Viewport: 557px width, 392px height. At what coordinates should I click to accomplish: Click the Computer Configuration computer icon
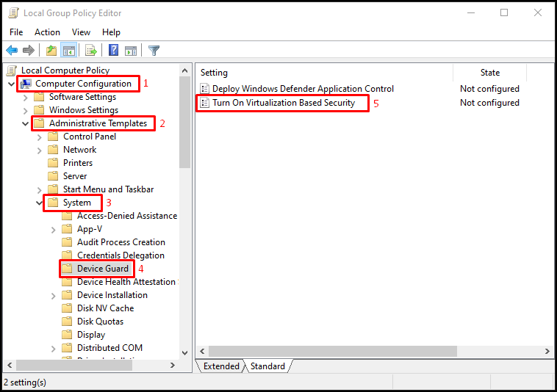[x=26, y=84]
